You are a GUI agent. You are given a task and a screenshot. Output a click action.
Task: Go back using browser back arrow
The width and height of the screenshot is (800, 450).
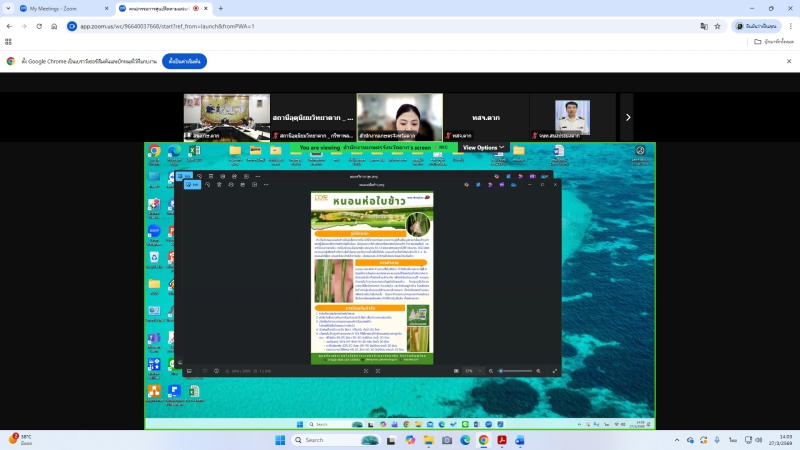coord(9,26)
